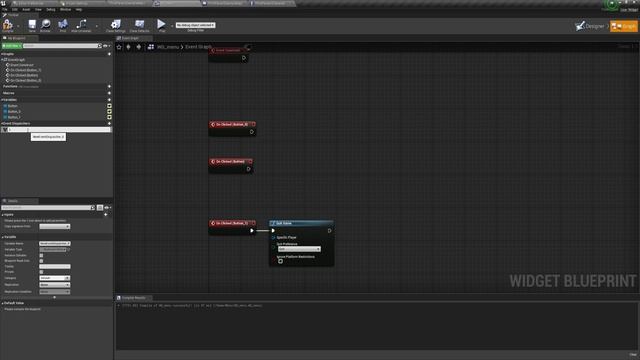Toggle the Blueprint Read Only checkbox

click(41, 260)
